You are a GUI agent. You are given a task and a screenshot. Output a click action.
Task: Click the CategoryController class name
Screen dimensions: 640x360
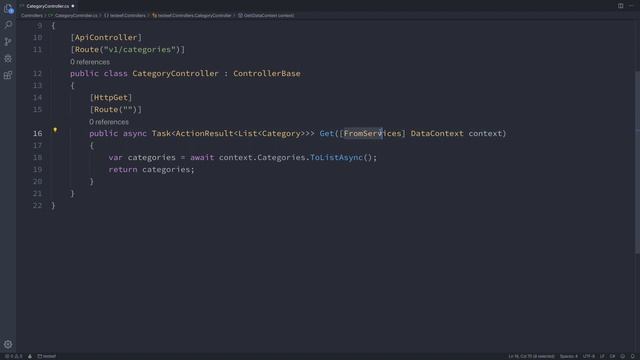pyautogui.click(x=176, y=73)
